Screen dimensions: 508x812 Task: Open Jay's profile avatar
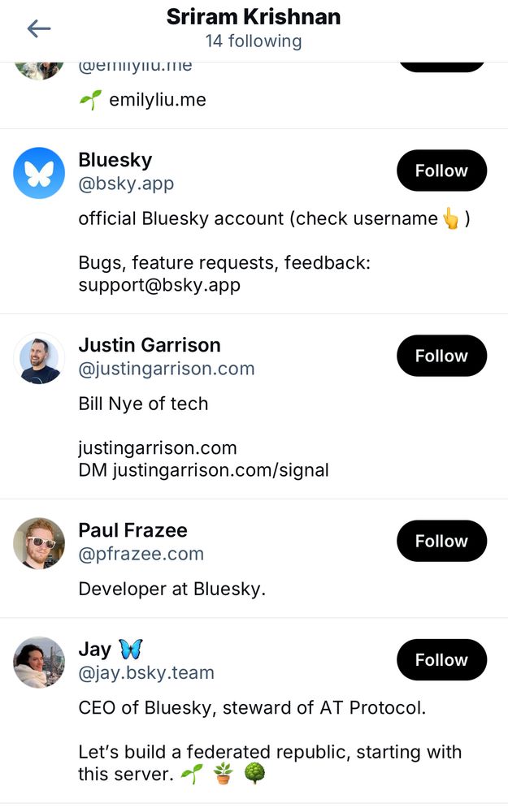click(39, 663)
